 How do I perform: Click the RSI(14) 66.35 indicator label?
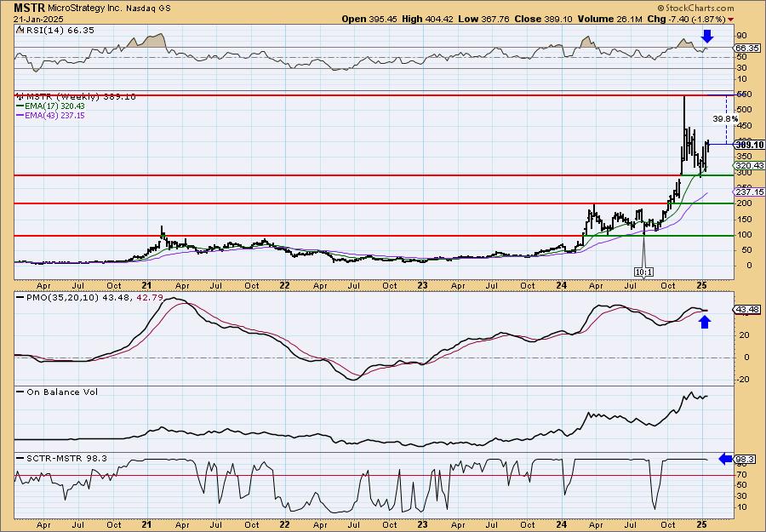click(59, 31)
